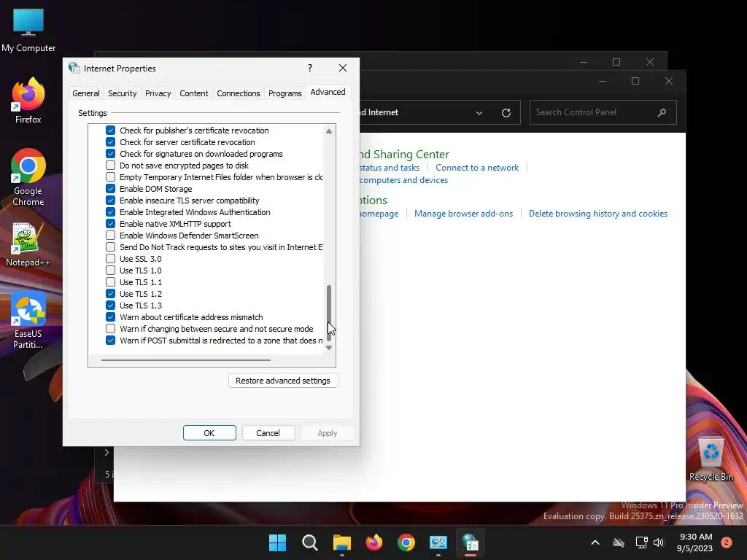This screenshot has width=747, height=560.
Task: Open taskbar Search
Action: (309, 542)
